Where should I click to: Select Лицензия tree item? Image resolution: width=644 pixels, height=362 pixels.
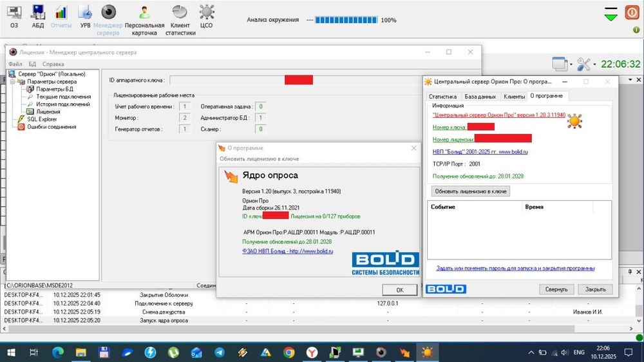(x=48, y=112)
